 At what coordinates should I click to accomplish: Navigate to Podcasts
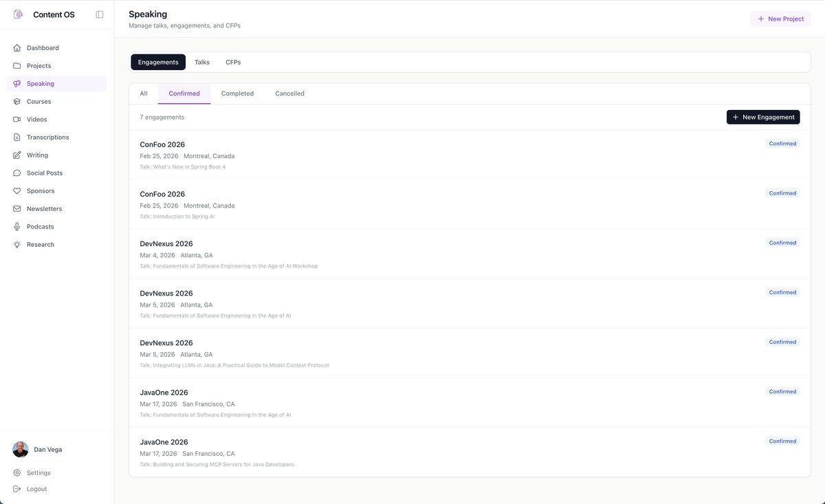coord(57,227)
